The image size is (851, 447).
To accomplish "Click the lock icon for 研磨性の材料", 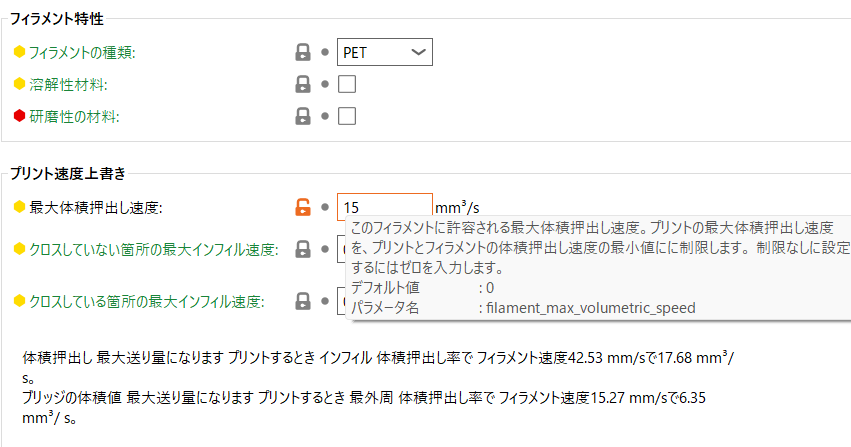I will click(x=302, y=117).
